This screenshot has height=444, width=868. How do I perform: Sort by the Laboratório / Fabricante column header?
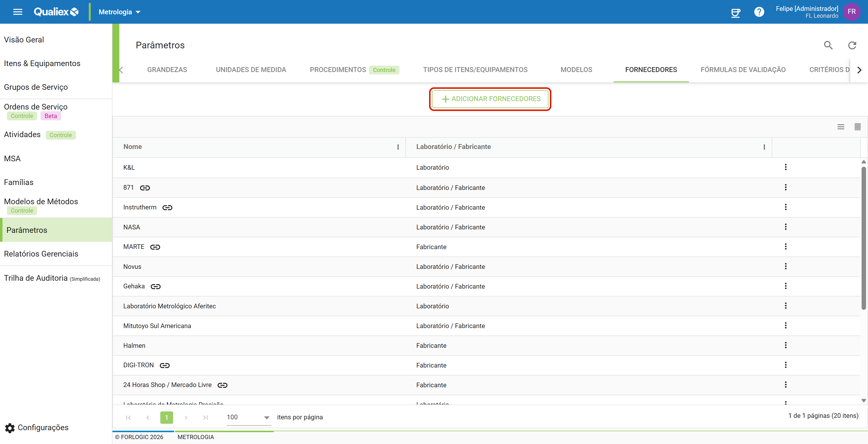pos(453,147)
